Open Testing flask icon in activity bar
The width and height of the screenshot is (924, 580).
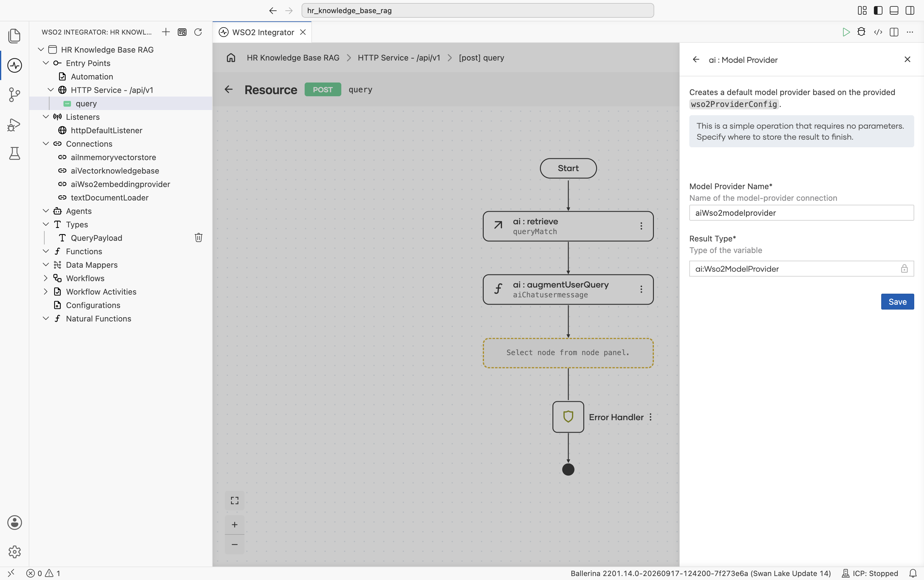[15, 153]
